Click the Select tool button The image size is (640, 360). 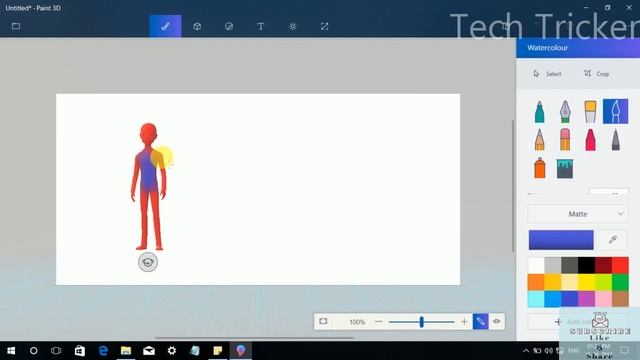(547, 73)
